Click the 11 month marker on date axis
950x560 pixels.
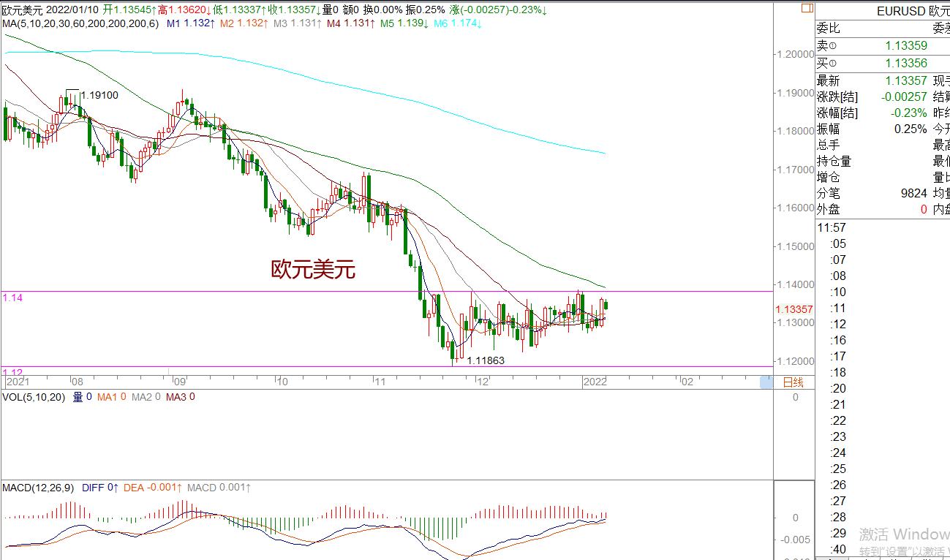click(379, 382)
